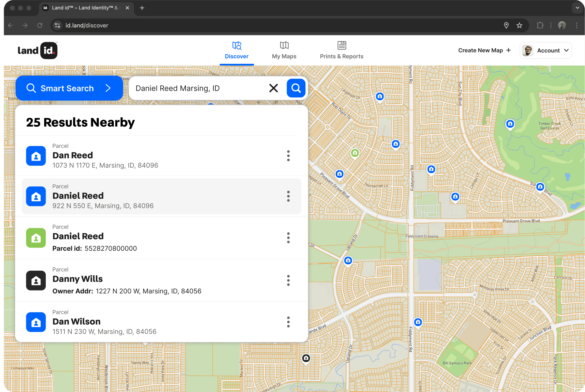Go back in the browser

10,25
